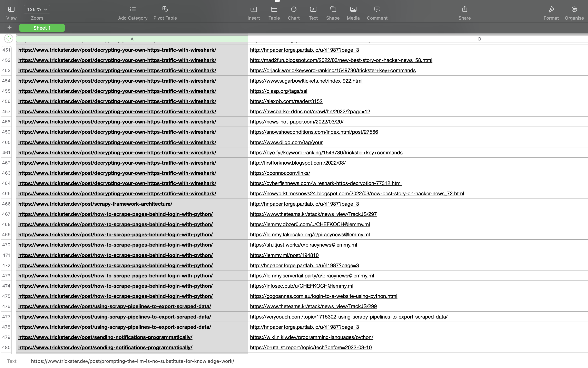Click wiki.nikiv.dev python link
Image resolution: width=588 pixels, height=368 pixels.
coord(312,337)
